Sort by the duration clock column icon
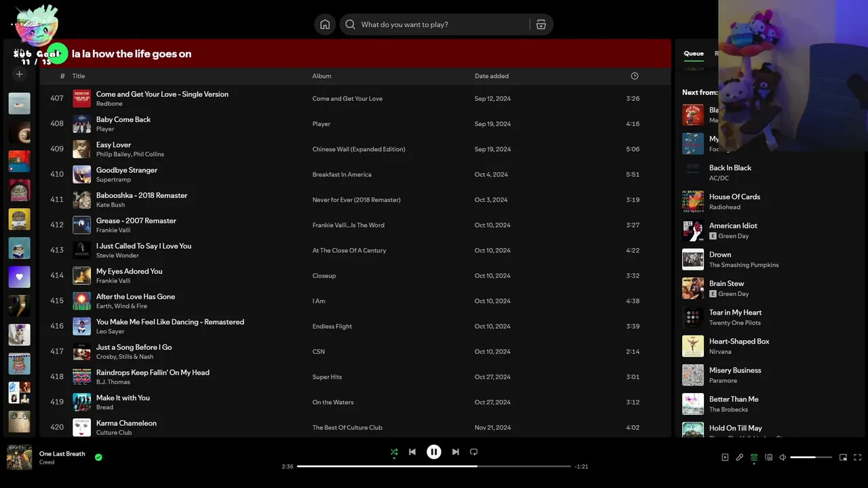The image size is (868, 488). tap(635, 76)
